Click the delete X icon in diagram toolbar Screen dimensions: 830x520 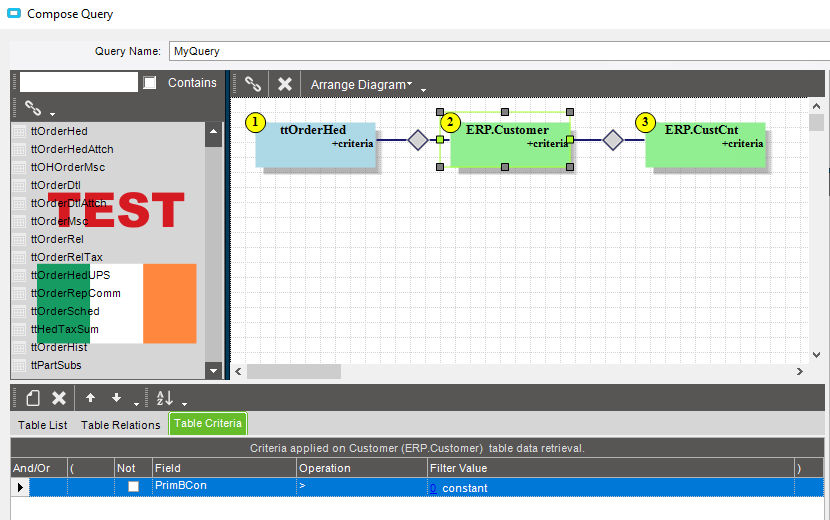coord(285,84)
